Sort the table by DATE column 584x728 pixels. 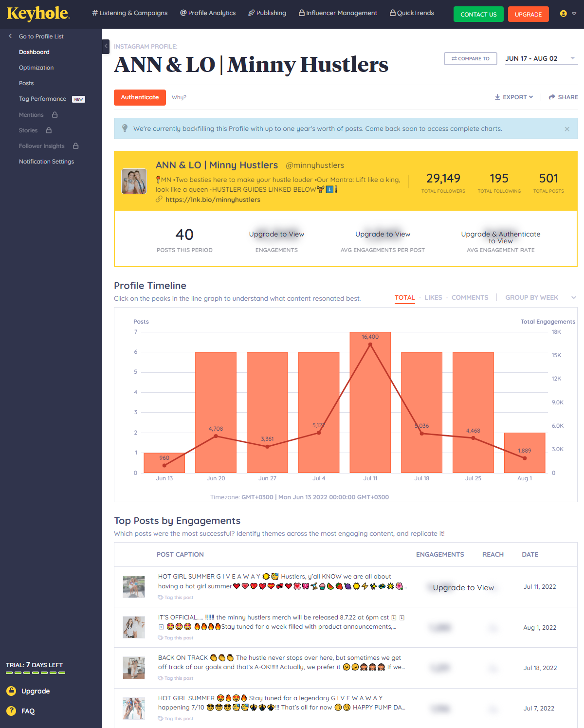pyautogui.click(x=530, y=554)
